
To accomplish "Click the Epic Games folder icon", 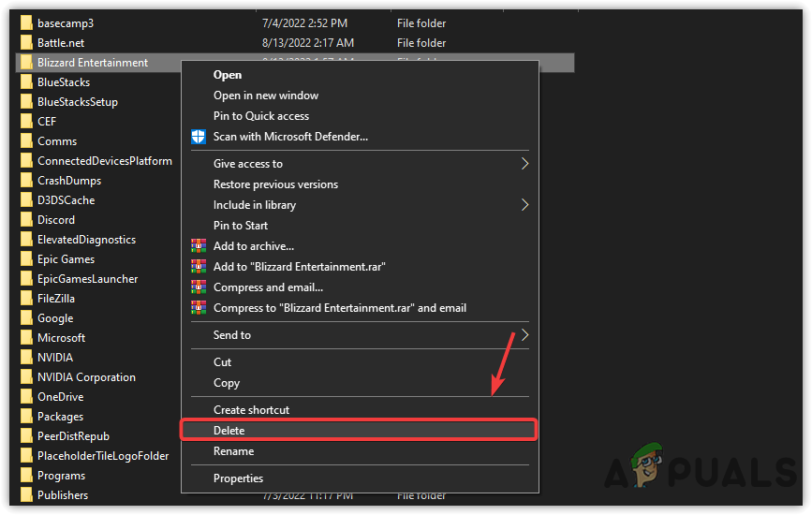I will click(26, 259).
